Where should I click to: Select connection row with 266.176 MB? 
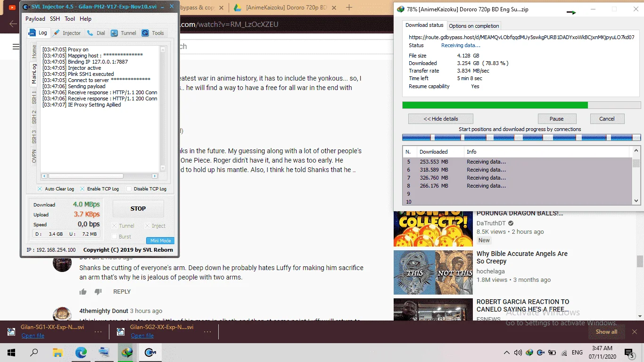(517, 186)
